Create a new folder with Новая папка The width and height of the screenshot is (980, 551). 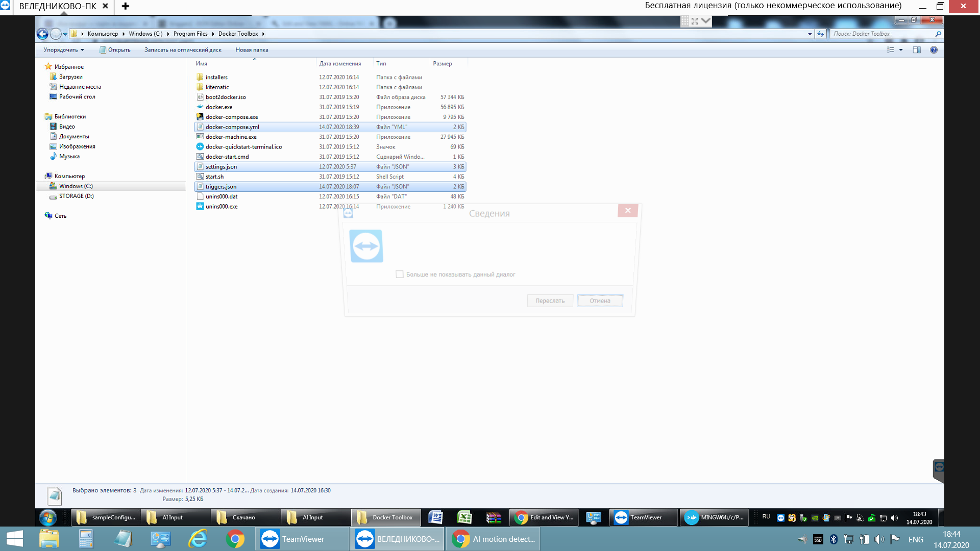[252, 50]
